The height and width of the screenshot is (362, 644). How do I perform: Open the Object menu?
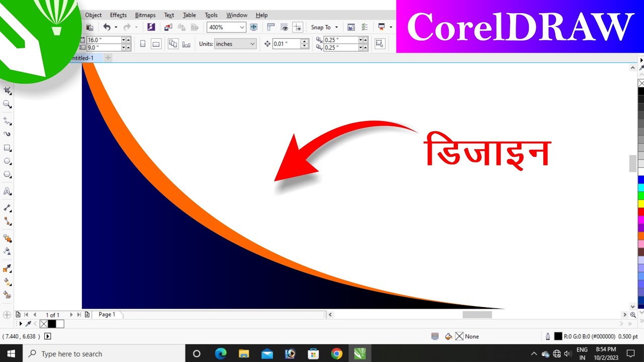point(93,15)
